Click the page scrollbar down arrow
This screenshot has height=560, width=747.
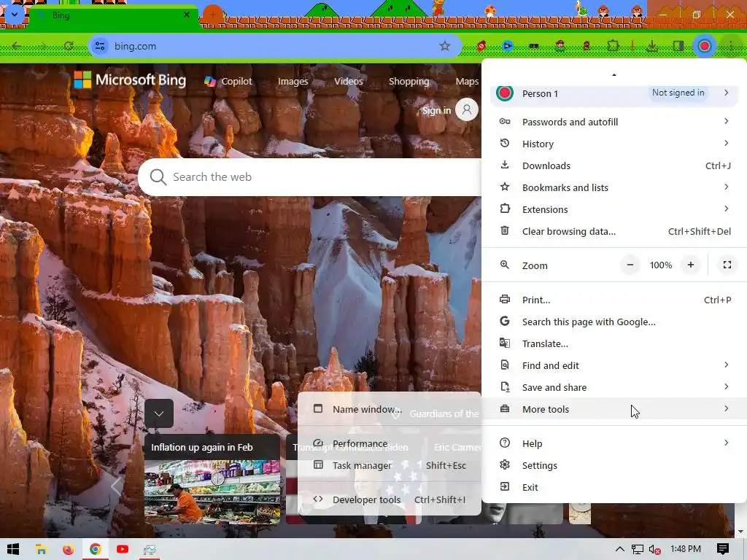(740, 532)
